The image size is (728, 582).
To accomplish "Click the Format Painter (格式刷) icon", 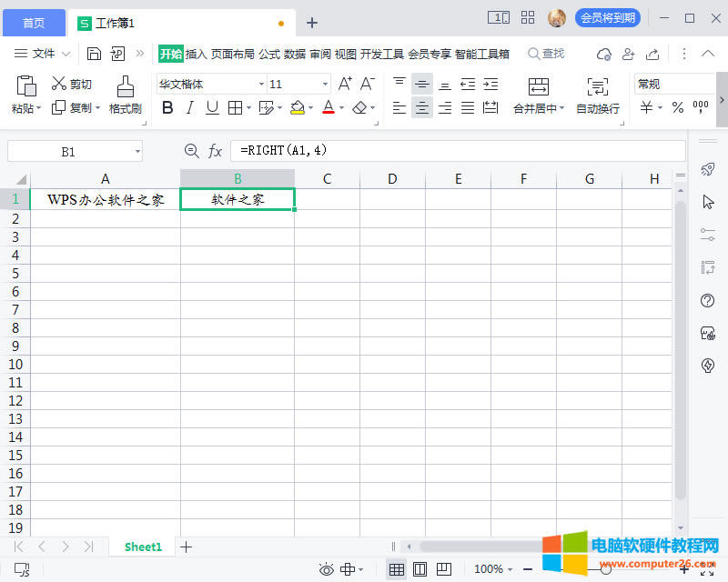I will (x=126, y=86).
